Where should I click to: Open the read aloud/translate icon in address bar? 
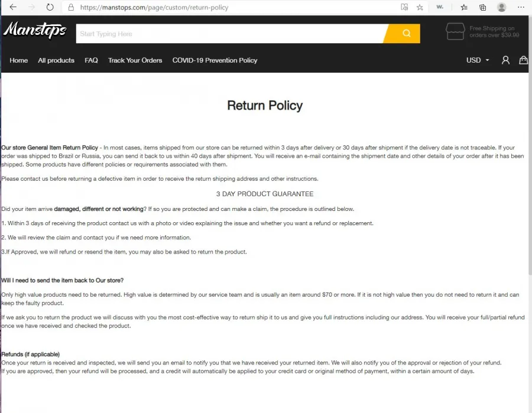404,7
